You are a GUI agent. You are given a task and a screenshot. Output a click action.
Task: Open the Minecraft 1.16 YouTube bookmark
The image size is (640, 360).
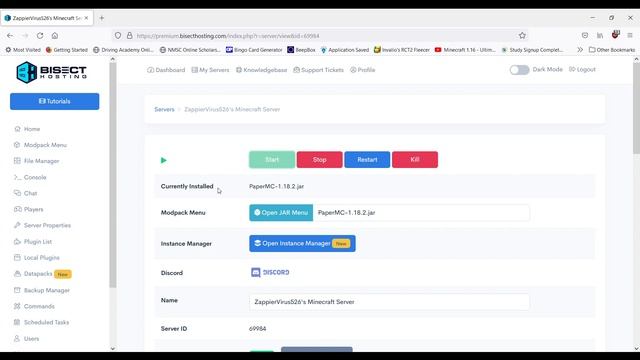coord(465,50)
